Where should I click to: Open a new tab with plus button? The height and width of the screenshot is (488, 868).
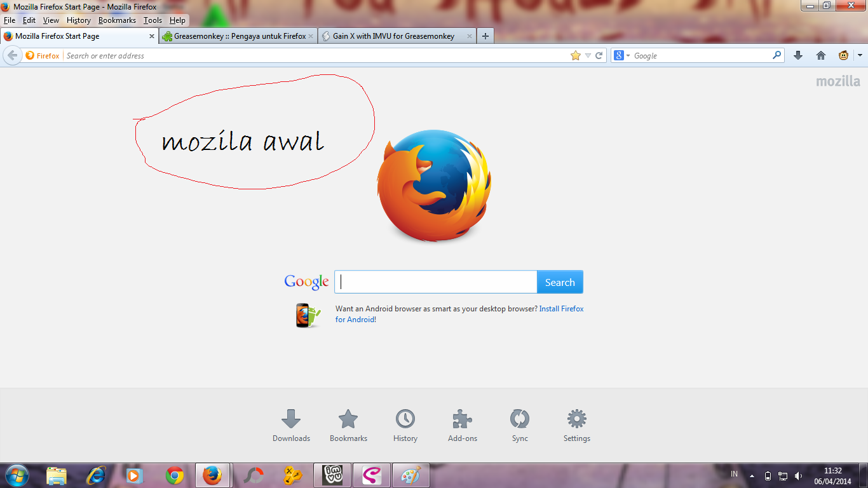485,36
